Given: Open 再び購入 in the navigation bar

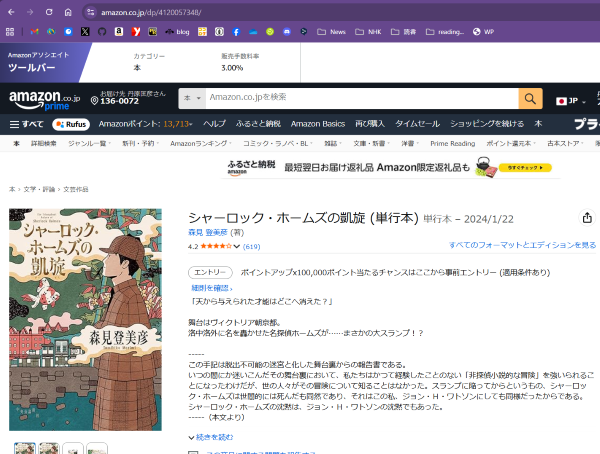Looking at the screenshot, I should [370, 124].
